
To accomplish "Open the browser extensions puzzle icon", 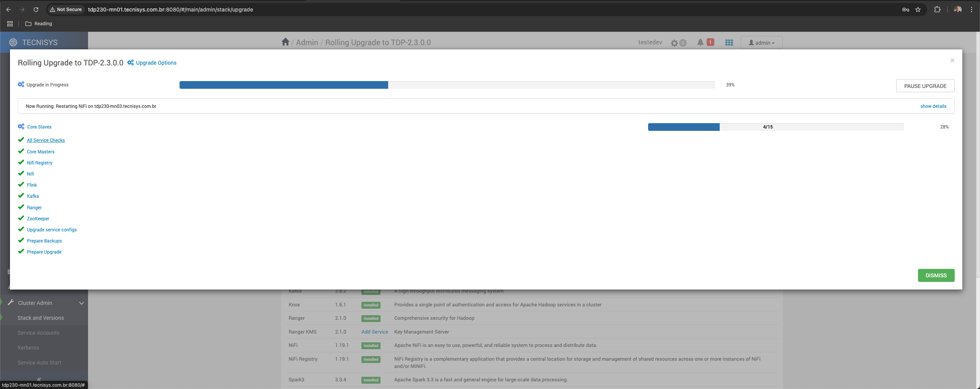I will (937, 10).
